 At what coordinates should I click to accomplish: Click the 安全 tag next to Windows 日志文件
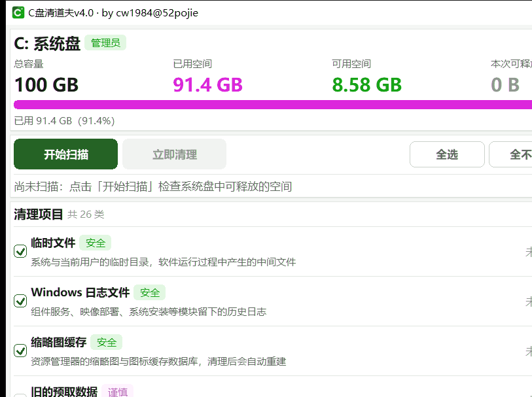tap(150, 292)
